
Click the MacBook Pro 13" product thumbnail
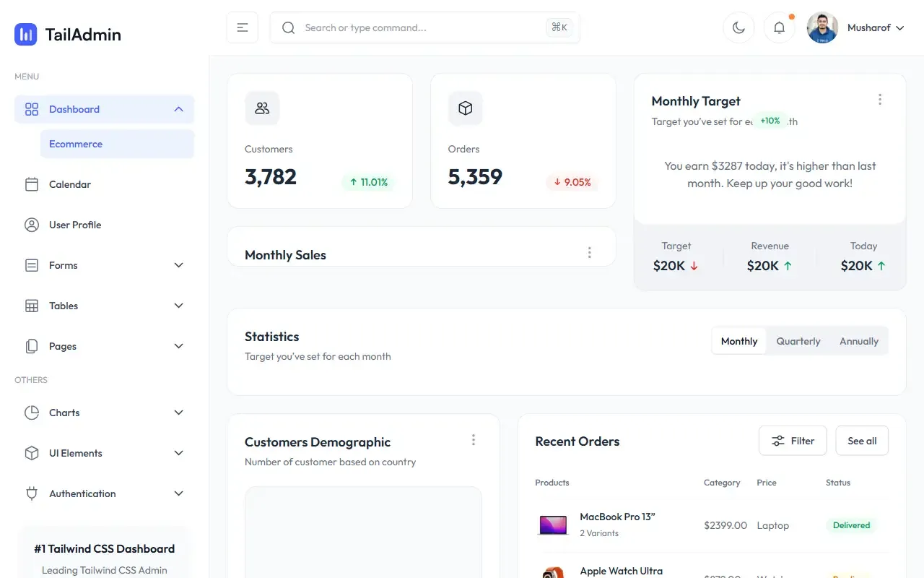pyautogui.click(x=553, y=525)
